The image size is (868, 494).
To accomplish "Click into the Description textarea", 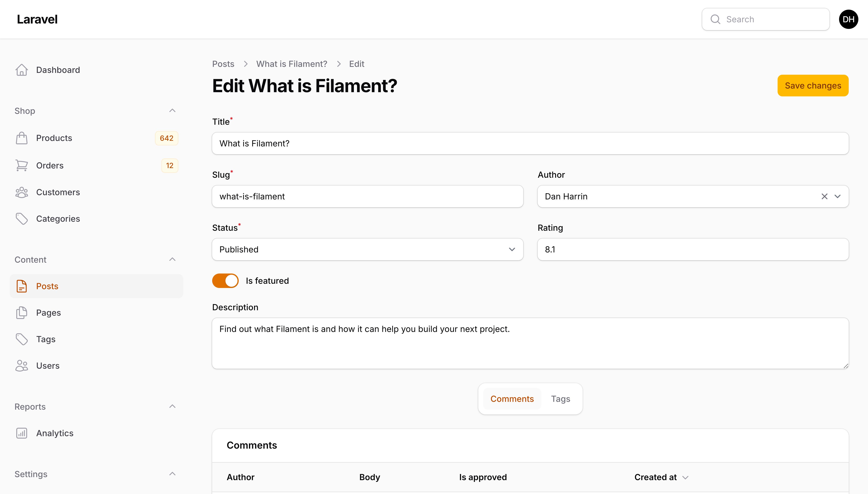I will (530, 343).
